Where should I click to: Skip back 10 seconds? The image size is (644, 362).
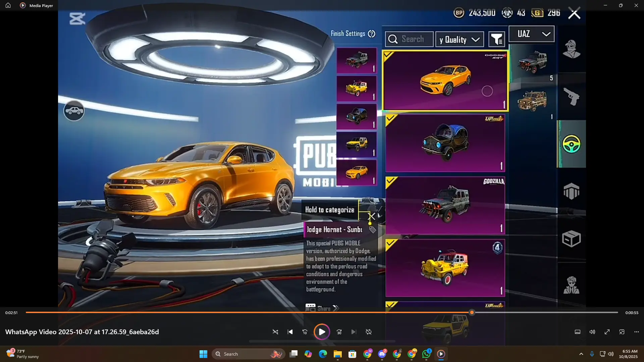[305, 332]
